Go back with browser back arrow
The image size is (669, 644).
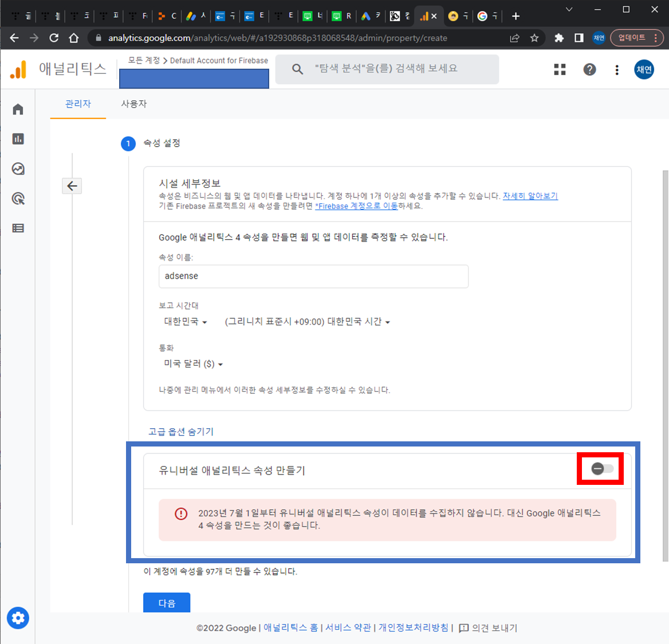tap(14, 38)
